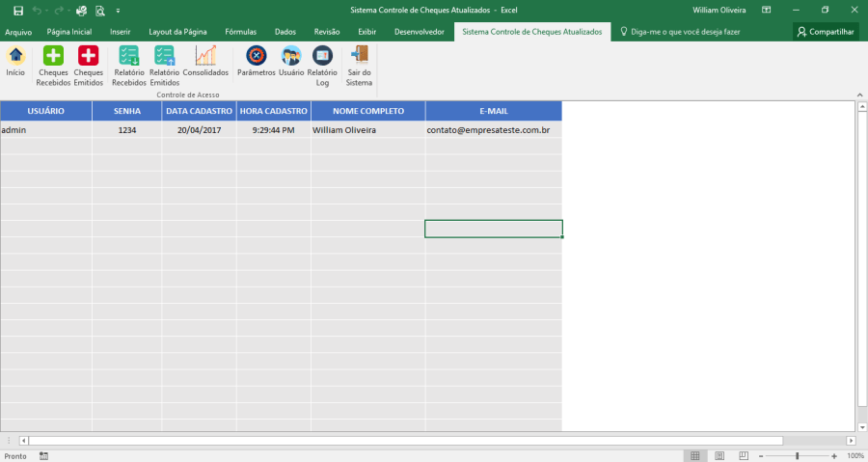868x462 pixels.
Task: Select the NOME COMPLETO header cell
Action: coord(368,111)
